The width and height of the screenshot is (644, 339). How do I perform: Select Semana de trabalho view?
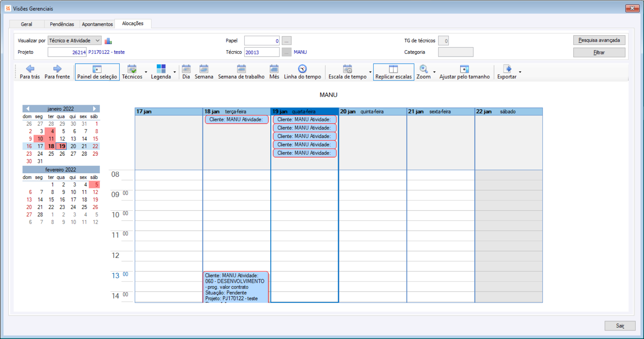[x=241, y=72]
